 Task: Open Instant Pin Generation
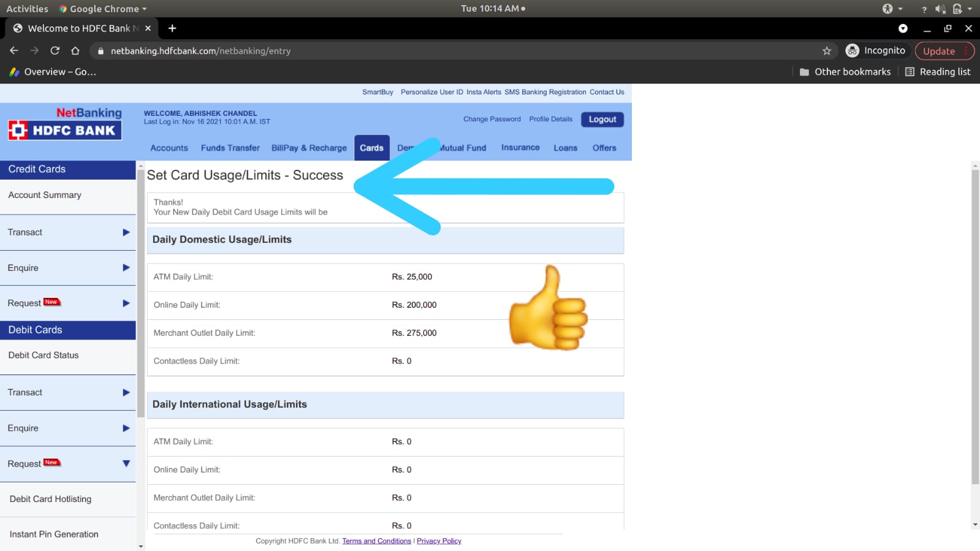click(67, 534)
